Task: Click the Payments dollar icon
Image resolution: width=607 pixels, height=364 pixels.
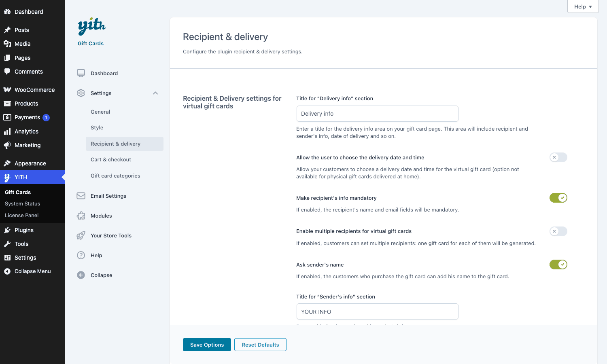Action: pyautogui.click(x=7, y=117)
